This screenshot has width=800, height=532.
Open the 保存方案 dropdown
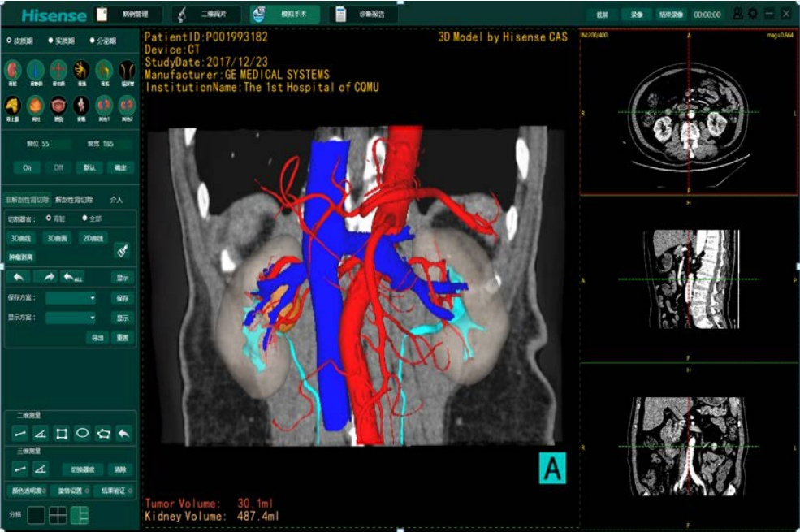click(x=71, y=298)
